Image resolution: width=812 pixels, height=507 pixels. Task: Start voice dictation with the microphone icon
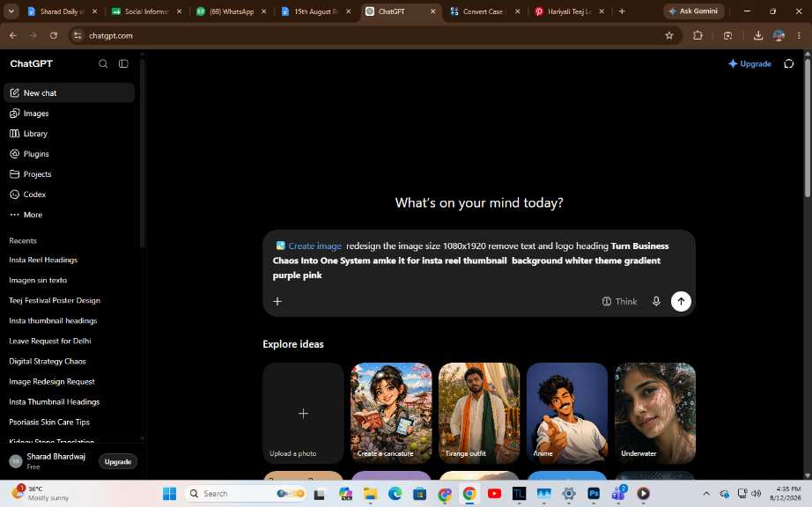(655, 301)
